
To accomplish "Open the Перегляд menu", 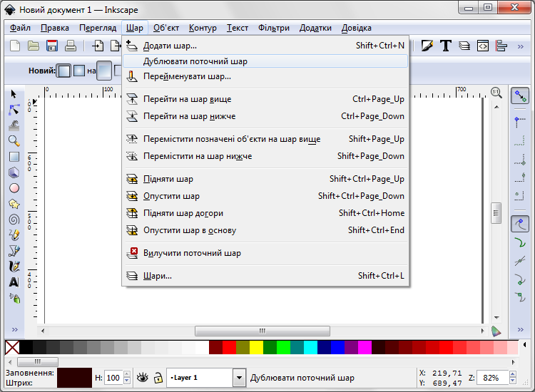I will [x=98, y=28].
